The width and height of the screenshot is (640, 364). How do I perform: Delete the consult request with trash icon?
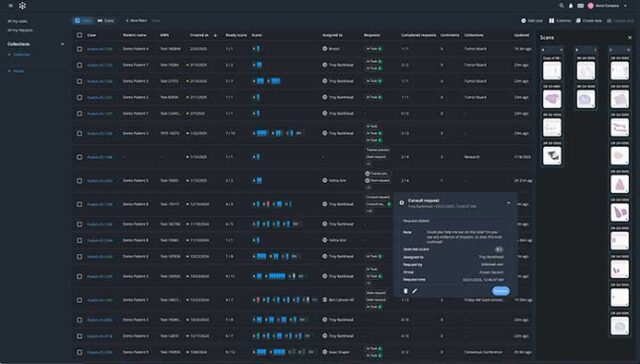pyautogui.click(x=405, y=291)
